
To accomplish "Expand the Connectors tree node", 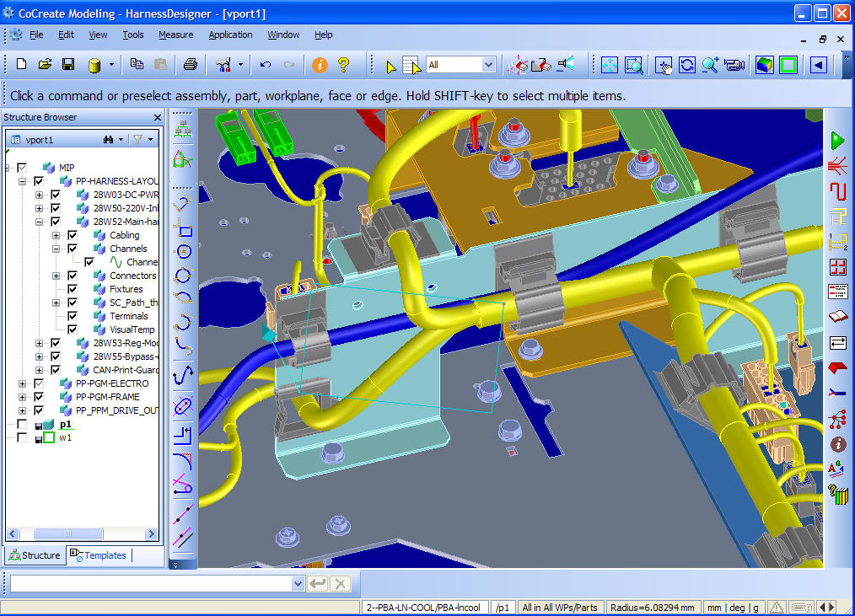I will pyautogui.click(x=56, y=276).
